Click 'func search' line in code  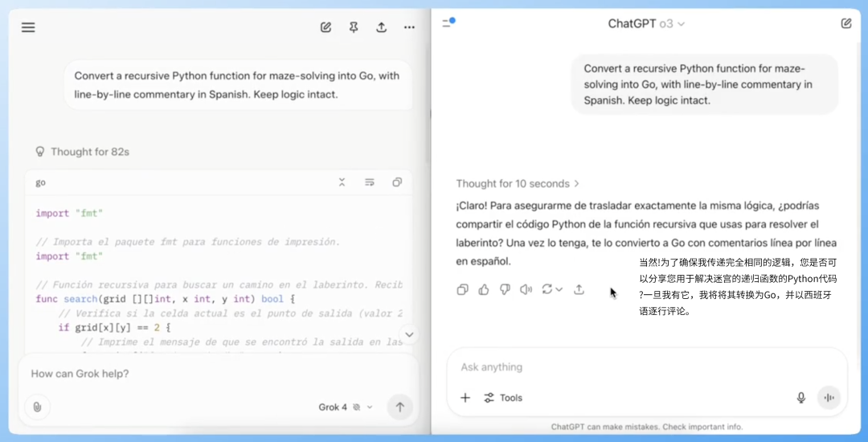pos(166,299)
